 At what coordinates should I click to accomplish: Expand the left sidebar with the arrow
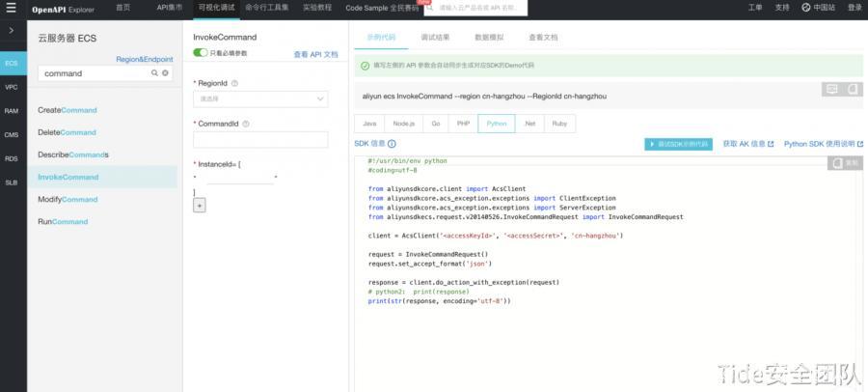tap(11, 31)
